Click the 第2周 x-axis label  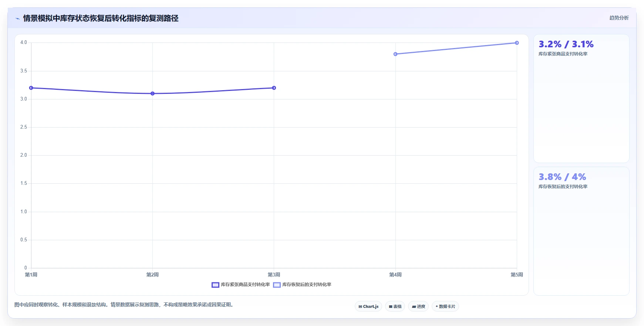click(152, 275)
